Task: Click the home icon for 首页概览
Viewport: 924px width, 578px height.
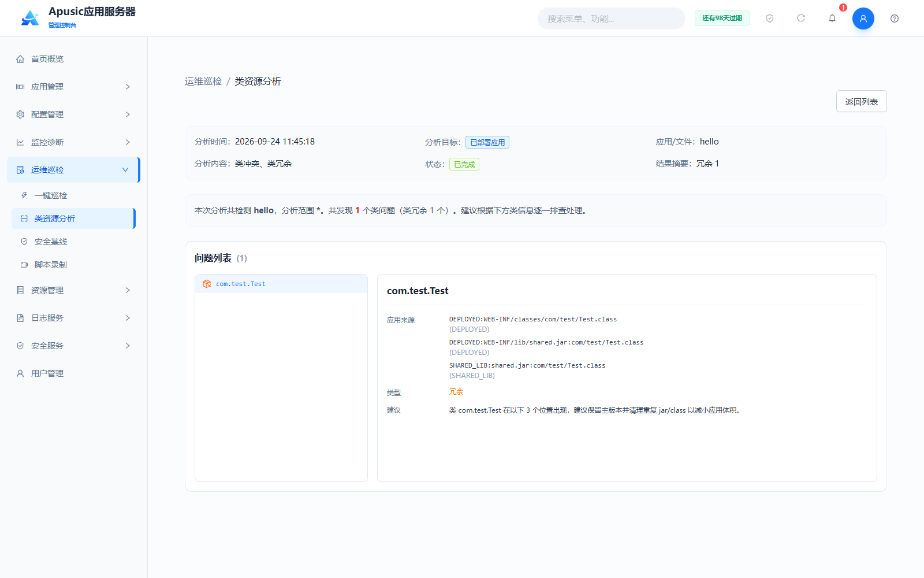Action: pyautogui.click(x=20, y=59)
